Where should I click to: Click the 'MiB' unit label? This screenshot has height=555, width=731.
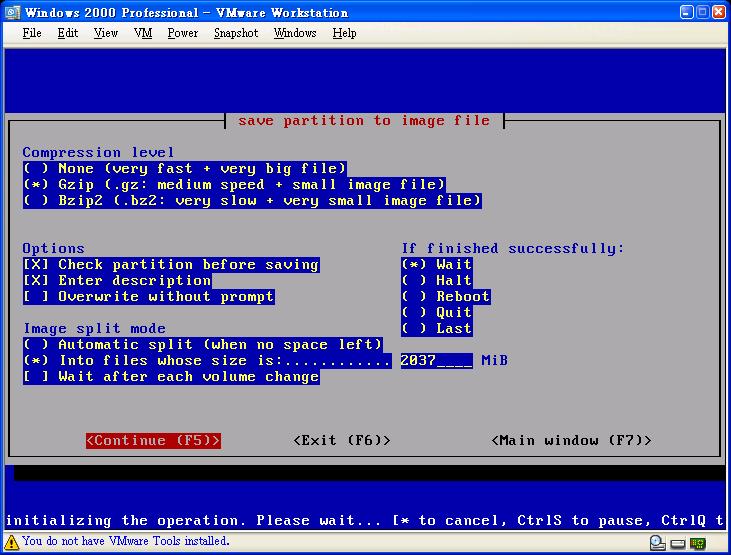pos(495,361)
